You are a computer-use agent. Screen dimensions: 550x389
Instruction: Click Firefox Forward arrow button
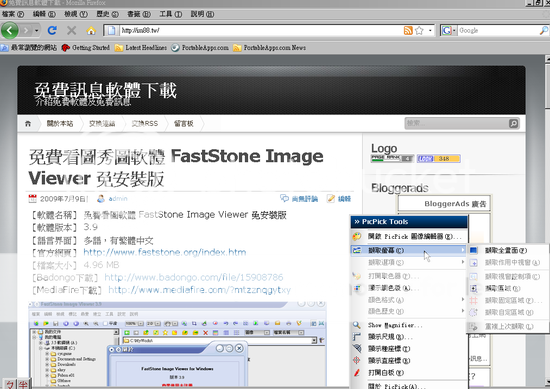pyautogui.click(x=26, y=31)
